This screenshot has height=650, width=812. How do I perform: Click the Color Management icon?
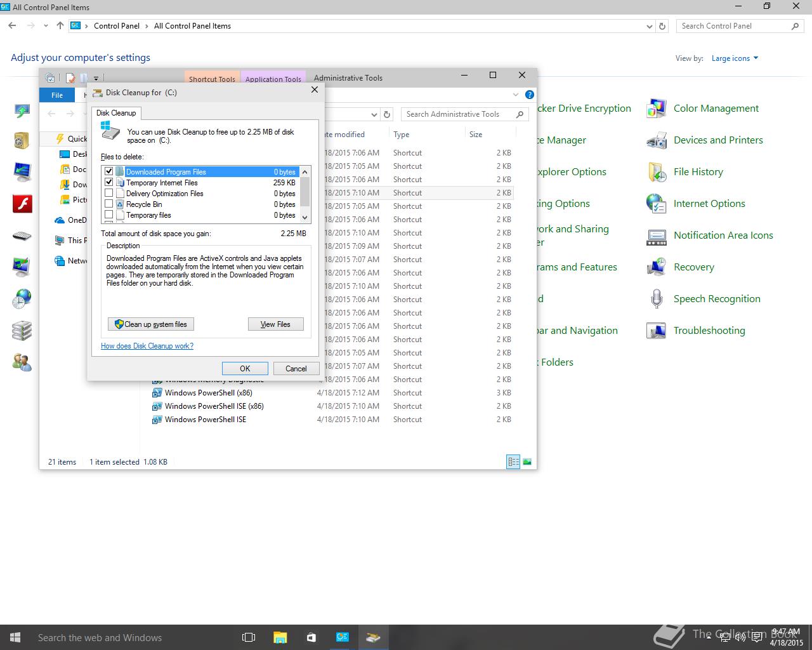coord(656,109)
